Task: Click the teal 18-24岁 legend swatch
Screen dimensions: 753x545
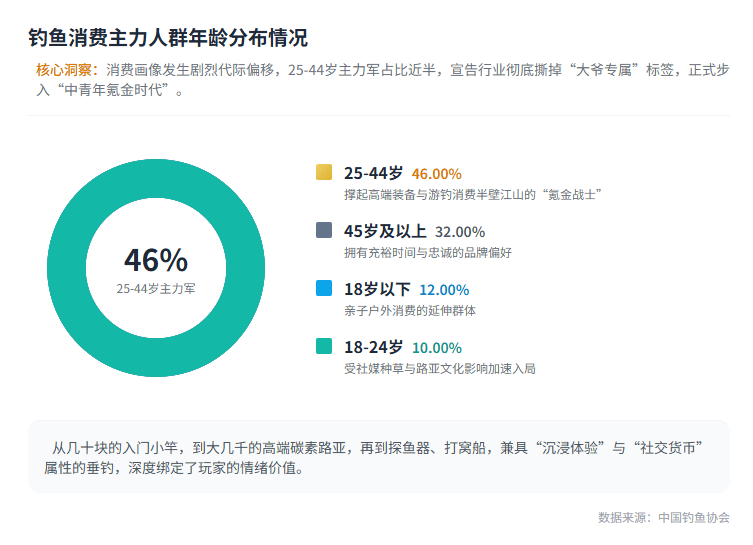Action: pos(323,346)
